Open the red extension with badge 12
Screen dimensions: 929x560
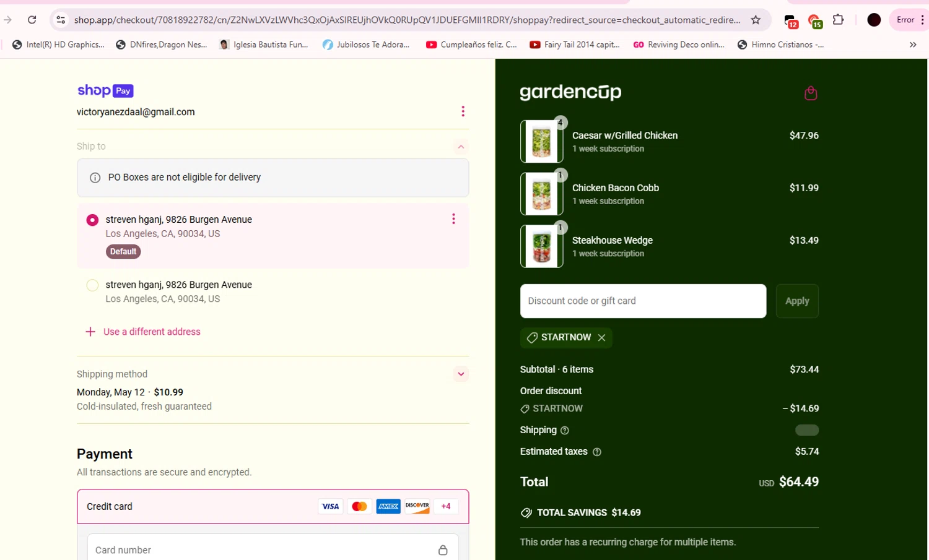pyautogui.click(x=790, y=21)
